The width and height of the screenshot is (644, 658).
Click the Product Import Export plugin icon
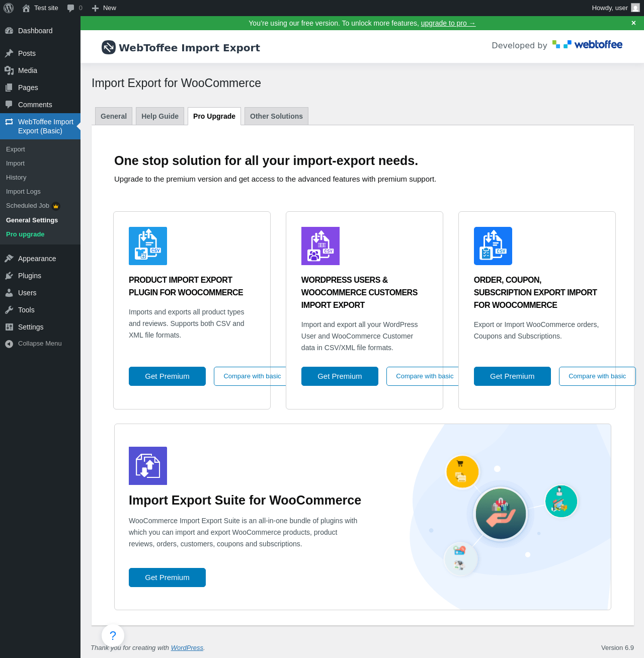click(x=148, y=246)
